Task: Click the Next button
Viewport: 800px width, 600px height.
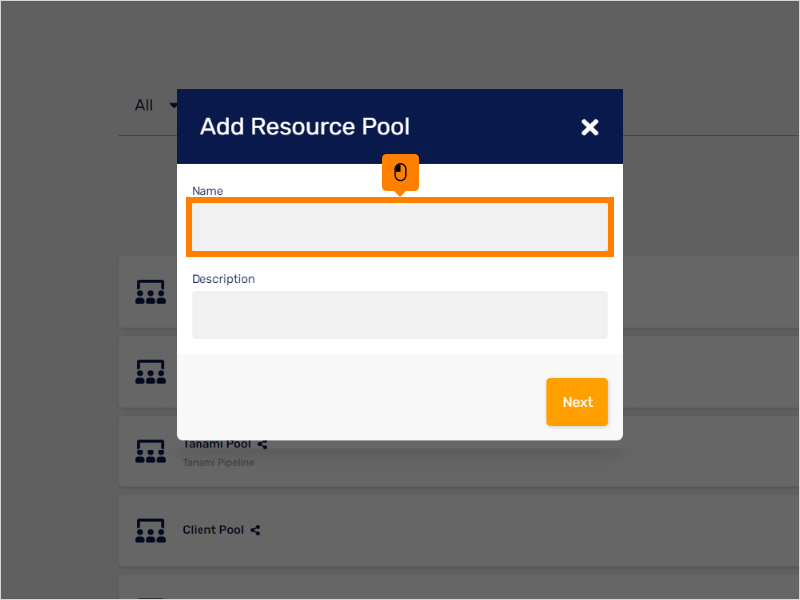Action: [x=577, y=401]
